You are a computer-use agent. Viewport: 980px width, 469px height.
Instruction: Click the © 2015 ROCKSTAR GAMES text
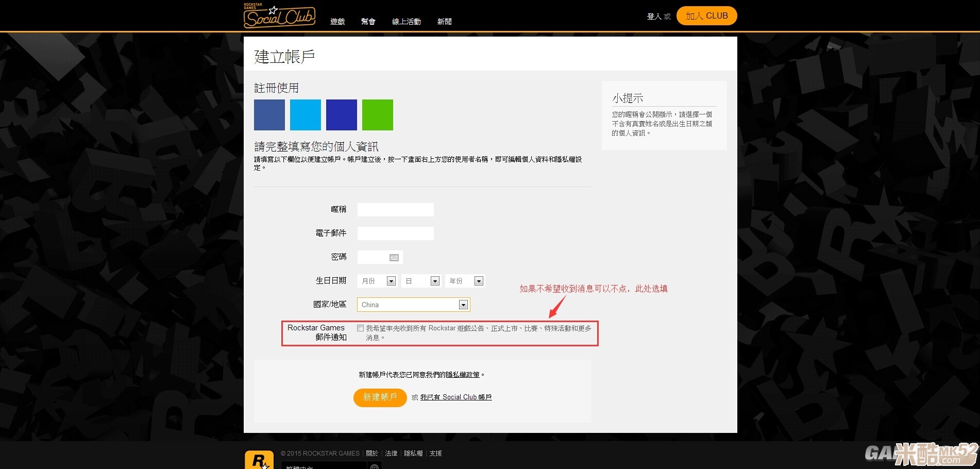coord(320,454)
